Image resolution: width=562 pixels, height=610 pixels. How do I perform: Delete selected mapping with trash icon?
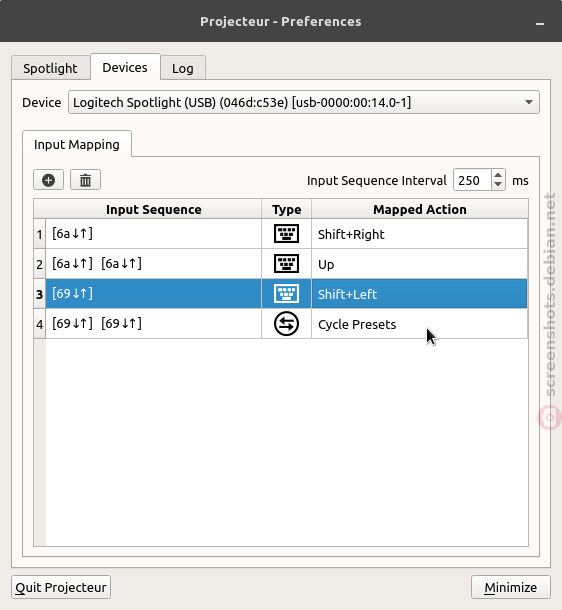[x=85, y=180]
